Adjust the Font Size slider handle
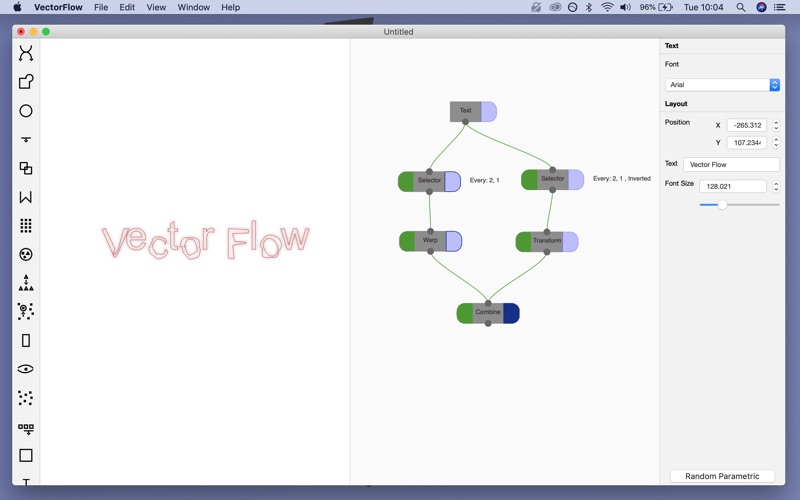Image resolution: width=800 pixels, height=500 pixels. coord(722,205)
